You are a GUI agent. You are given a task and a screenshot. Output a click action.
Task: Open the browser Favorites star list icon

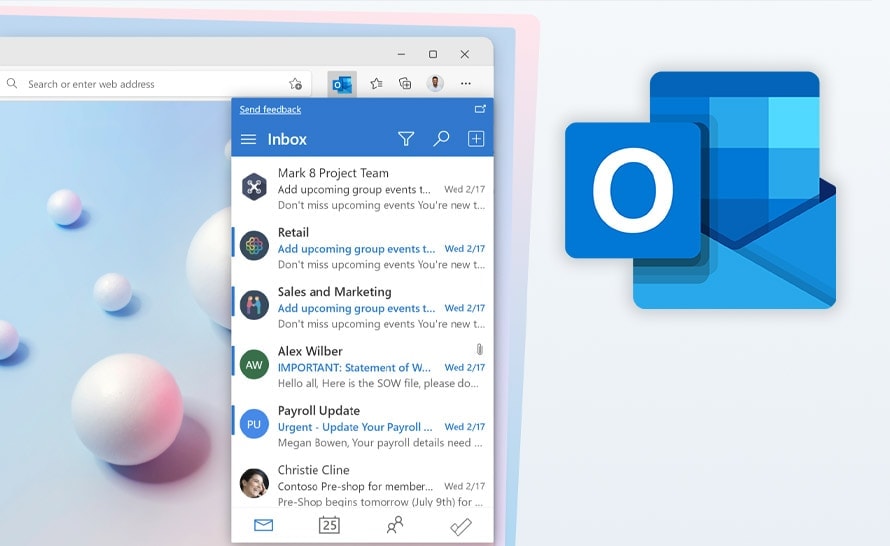click(376, 84)
